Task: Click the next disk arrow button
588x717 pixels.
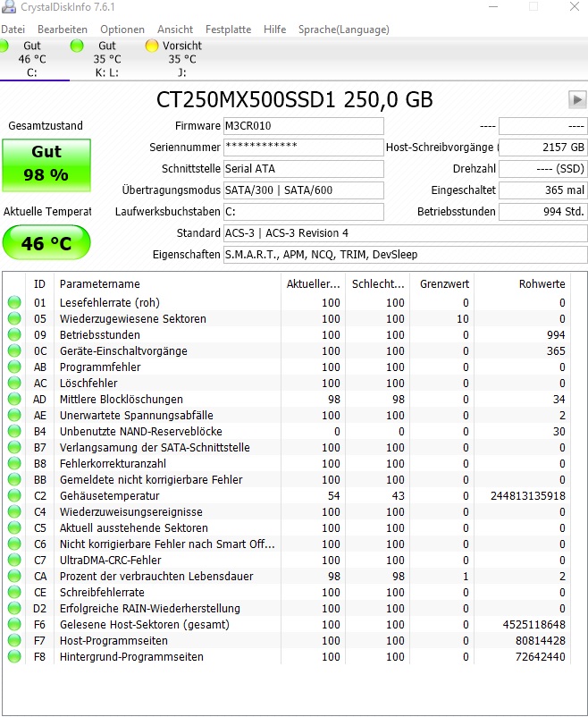Action: 577,99
